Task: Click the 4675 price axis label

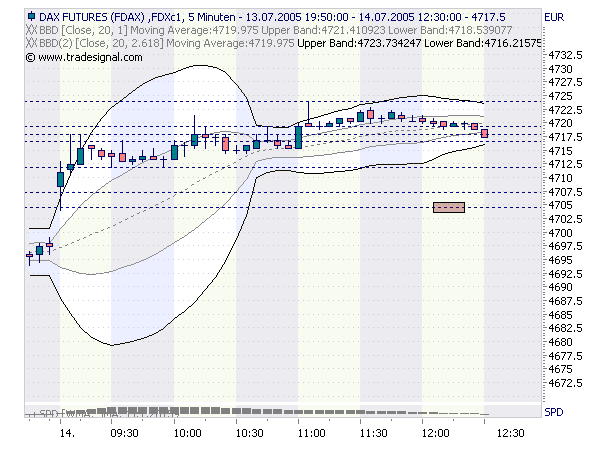Action: tap(561, 369)
